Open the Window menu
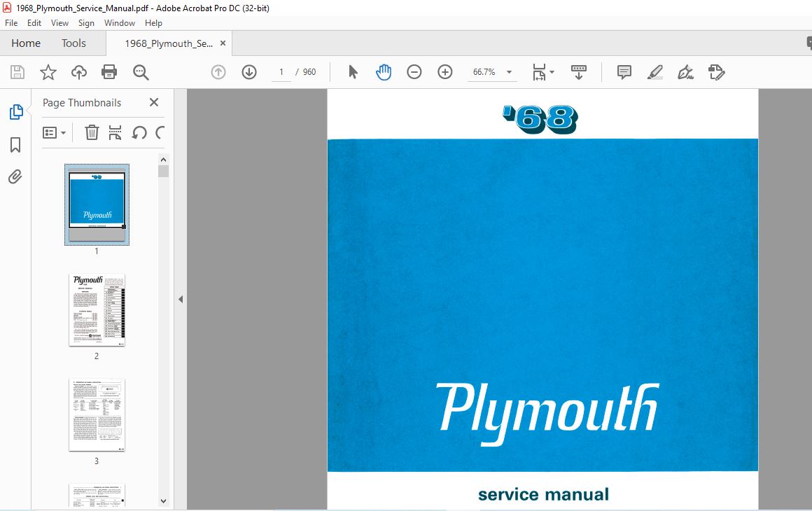The height and width of the screenshot is (511, 812). [120, 23]
